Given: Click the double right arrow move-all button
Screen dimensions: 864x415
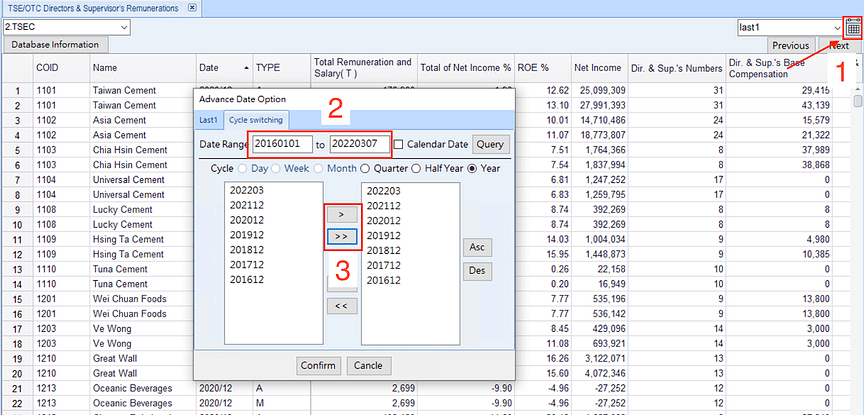Looking at the screenshot, I should pos(342,237).
